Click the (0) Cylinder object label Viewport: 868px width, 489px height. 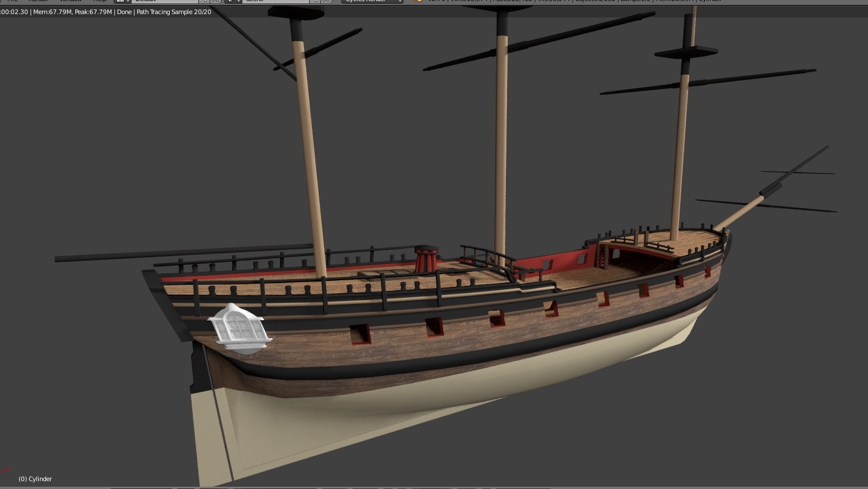coord(35,479)
